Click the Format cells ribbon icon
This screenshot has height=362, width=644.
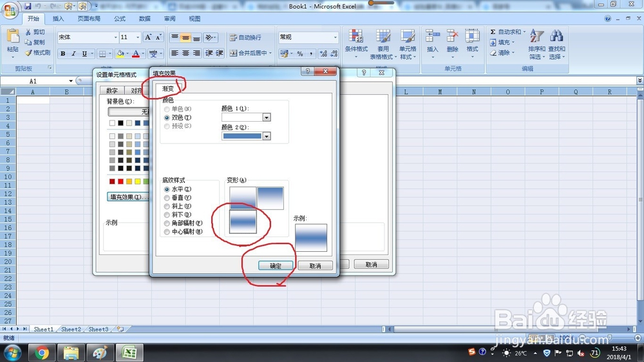472,37
